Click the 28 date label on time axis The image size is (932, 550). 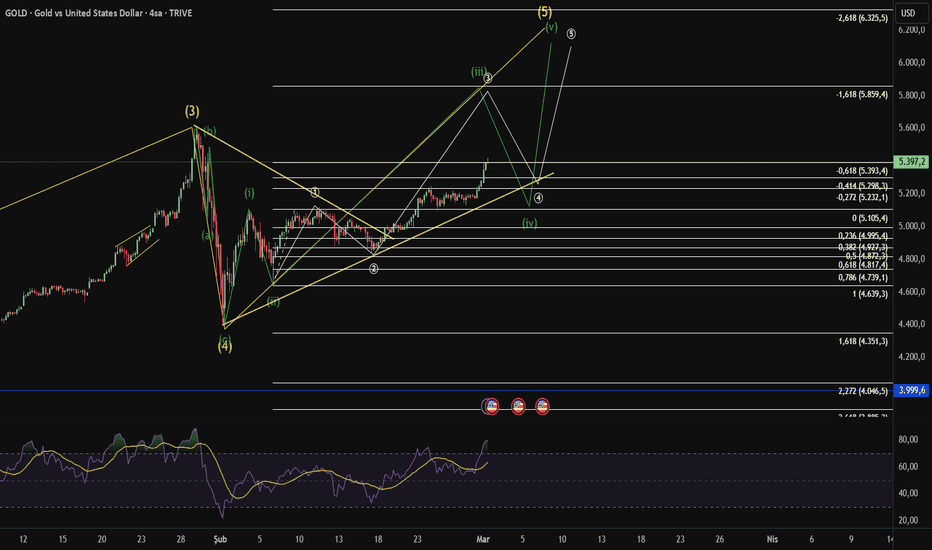point(181,539)
